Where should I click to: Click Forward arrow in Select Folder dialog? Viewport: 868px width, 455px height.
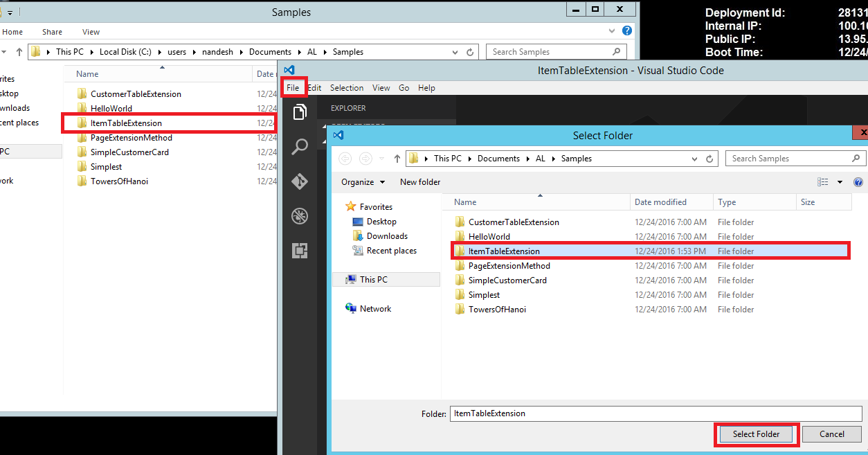point(366,159)
